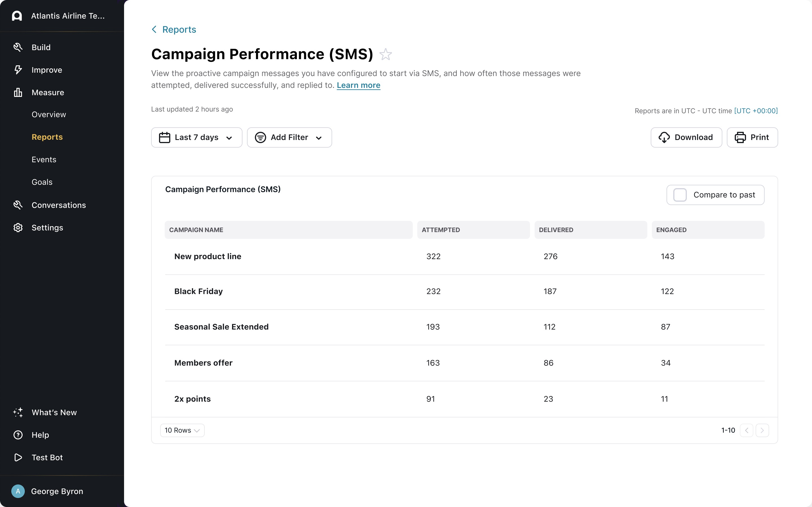Enable the Compare to past checkbox
The height and width of the screenshot is (507, 812).
click(x=680, y=195)
